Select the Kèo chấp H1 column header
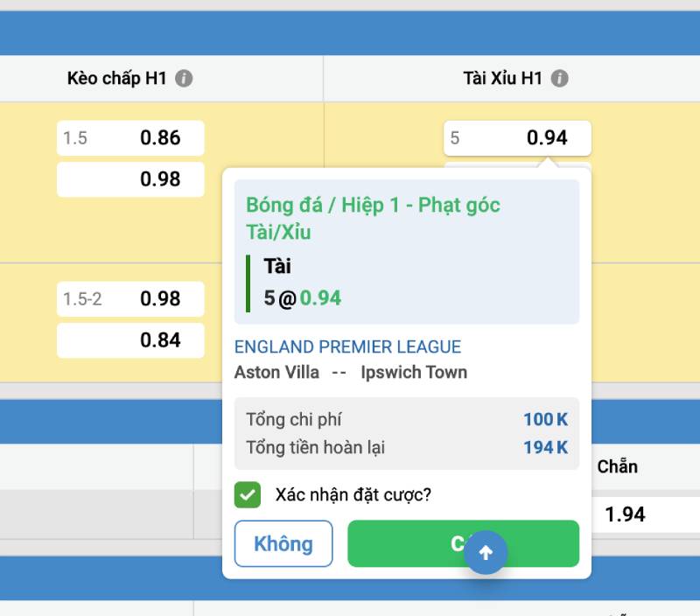 (x=116, y=79)
